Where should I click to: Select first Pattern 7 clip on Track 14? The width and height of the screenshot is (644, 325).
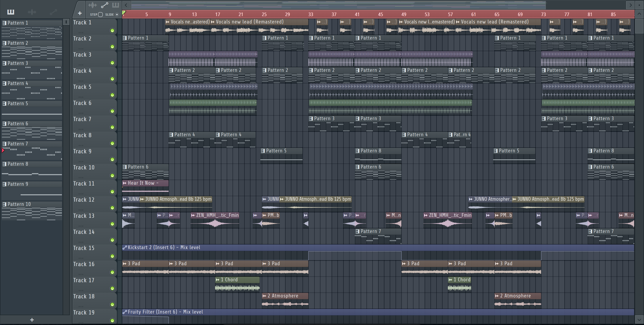pos(378,236)
